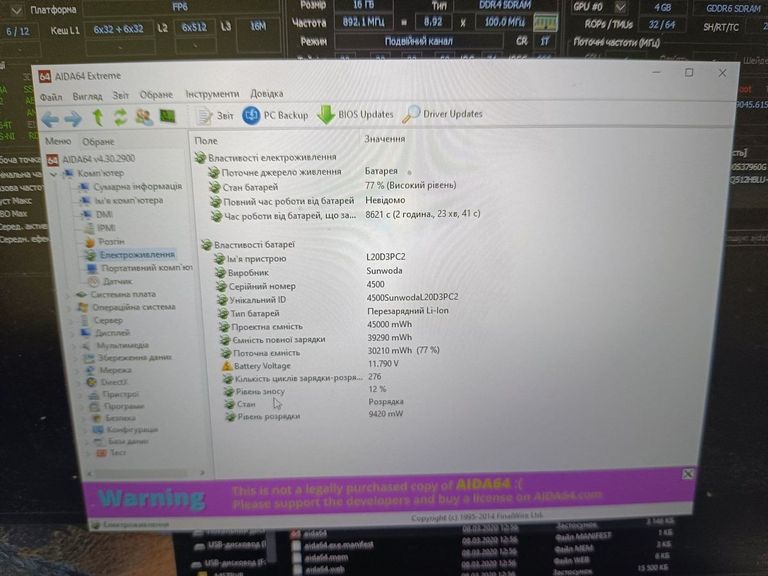Open Driver Updates from the toolbar
This screenshot has height=576, width=768.
point(442,114)
